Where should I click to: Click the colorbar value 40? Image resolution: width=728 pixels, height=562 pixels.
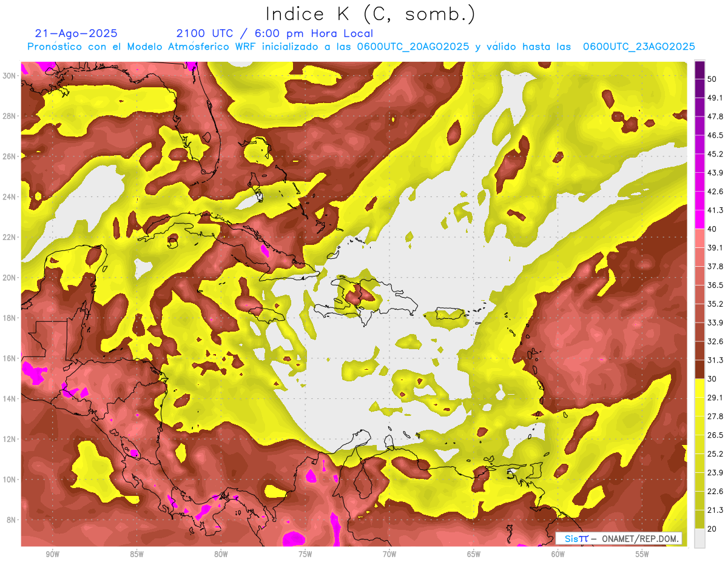712,229
